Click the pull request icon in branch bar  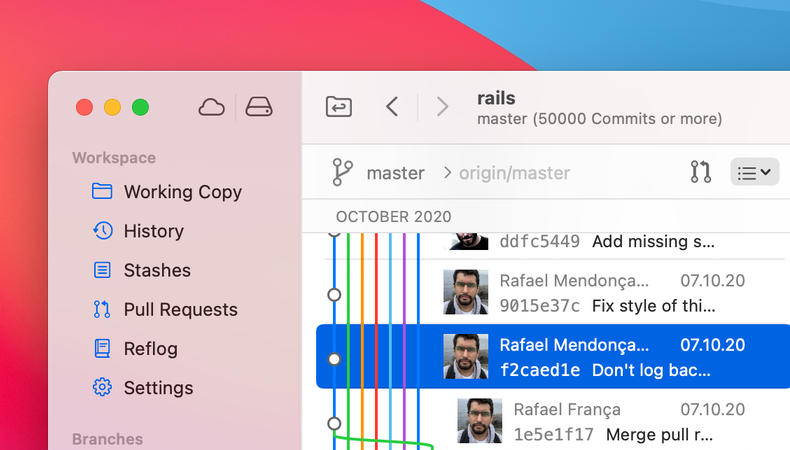(x=700, y=172)
